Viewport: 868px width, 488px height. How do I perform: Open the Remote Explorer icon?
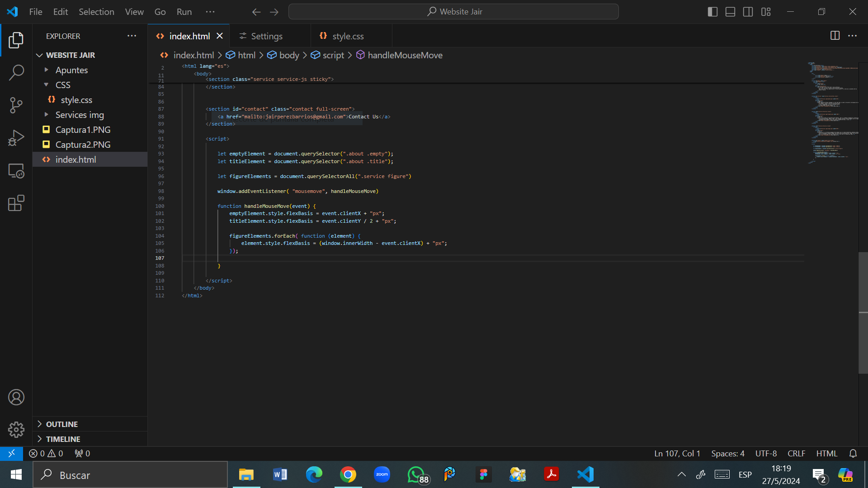click(16, 171)
